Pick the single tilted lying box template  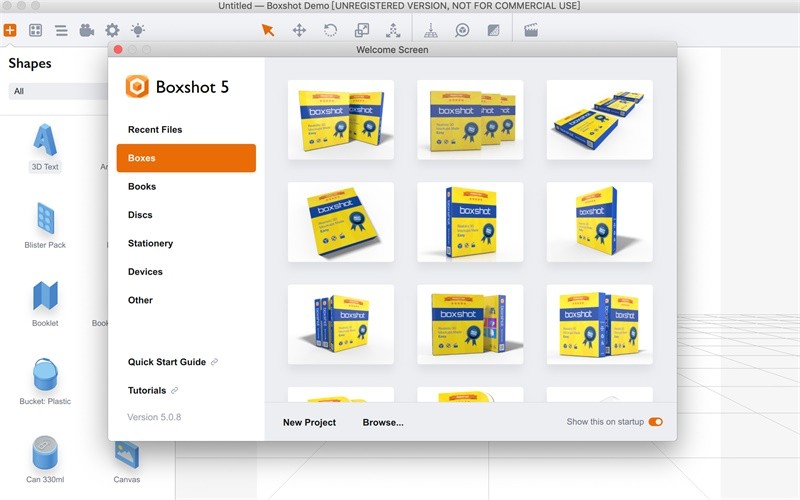[341, 222]
